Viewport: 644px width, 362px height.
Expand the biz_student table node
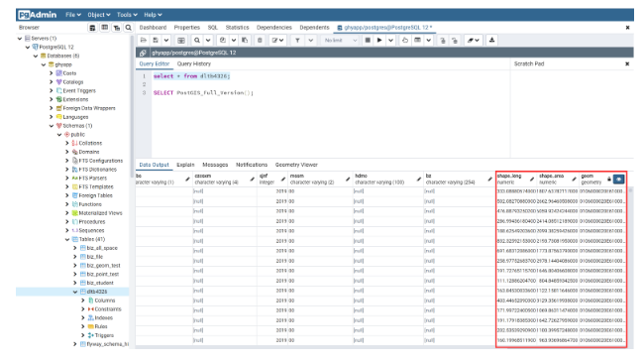(75, 283)
